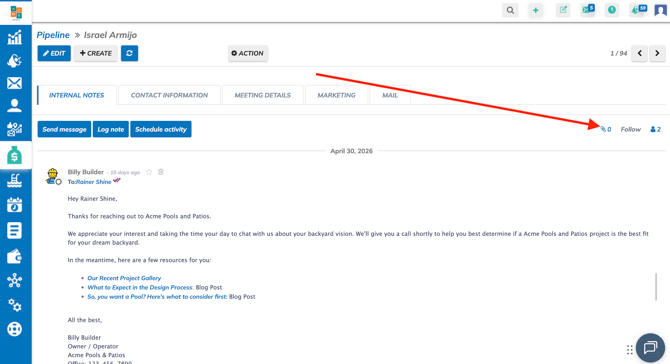Click the green plus icon in top bar
The height and width of the screenshot is (364, 670).
coord(535,10)
